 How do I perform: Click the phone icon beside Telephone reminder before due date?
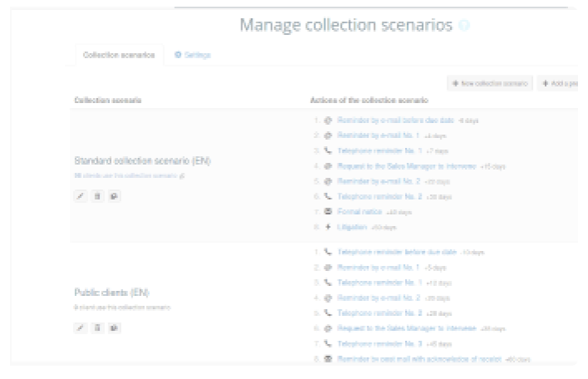pyautogui.click(x=327, y=251)
